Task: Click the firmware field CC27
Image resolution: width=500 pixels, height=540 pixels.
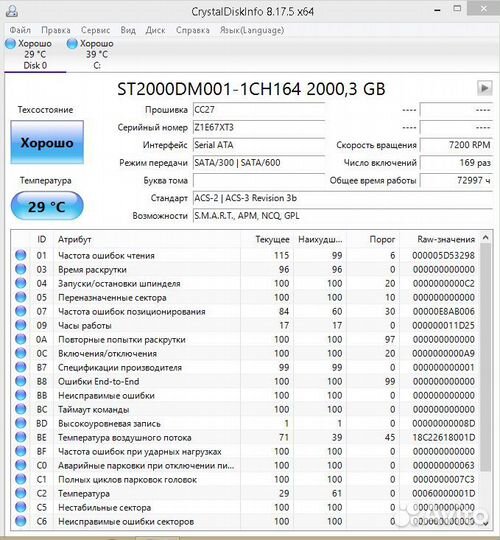Action: pos(259,110)
